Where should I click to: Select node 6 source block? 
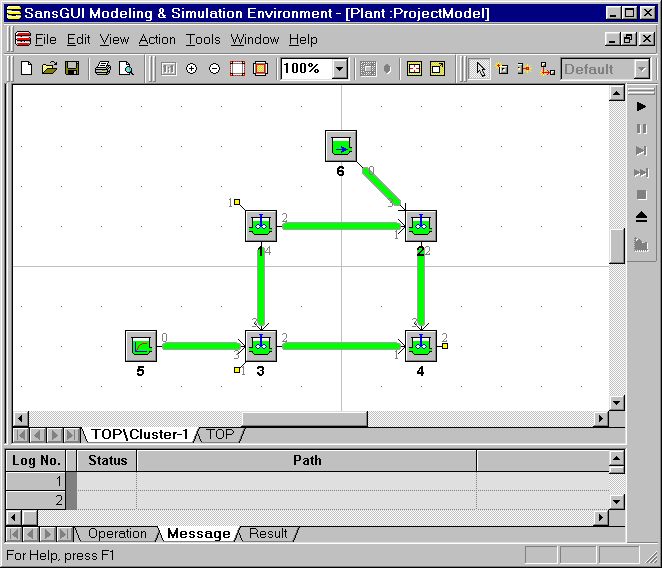tap(340, 147)
